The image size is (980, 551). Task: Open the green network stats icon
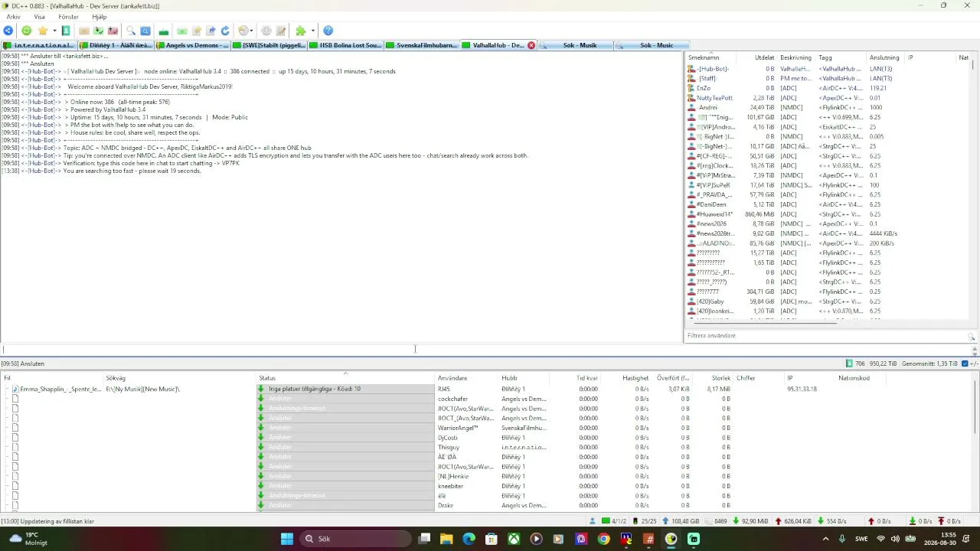(164, 31)
